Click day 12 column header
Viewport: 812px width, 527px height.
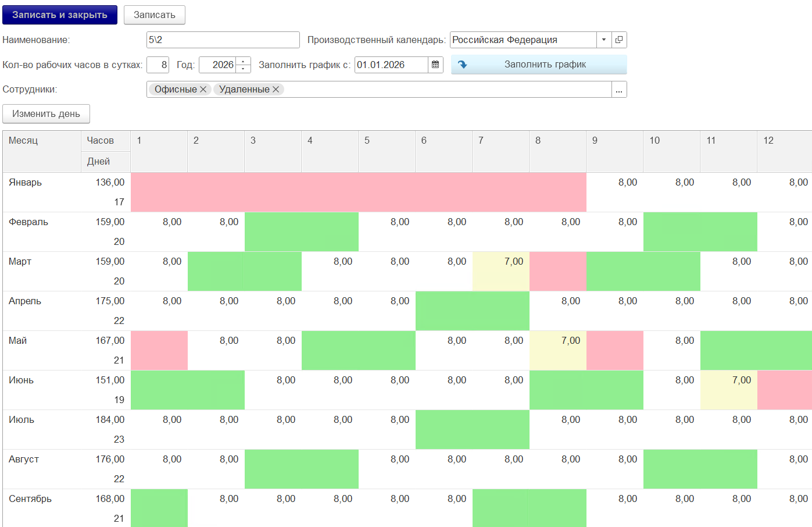784,151
